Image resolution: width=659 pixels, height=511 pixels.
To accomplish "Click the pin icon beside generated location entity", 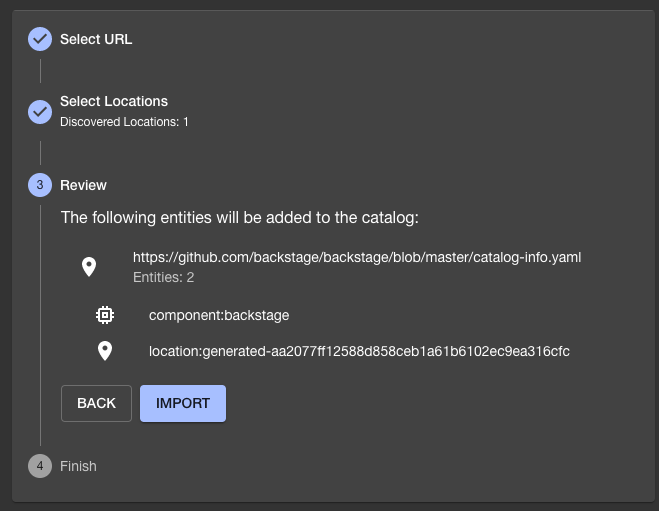I will 105,351.
